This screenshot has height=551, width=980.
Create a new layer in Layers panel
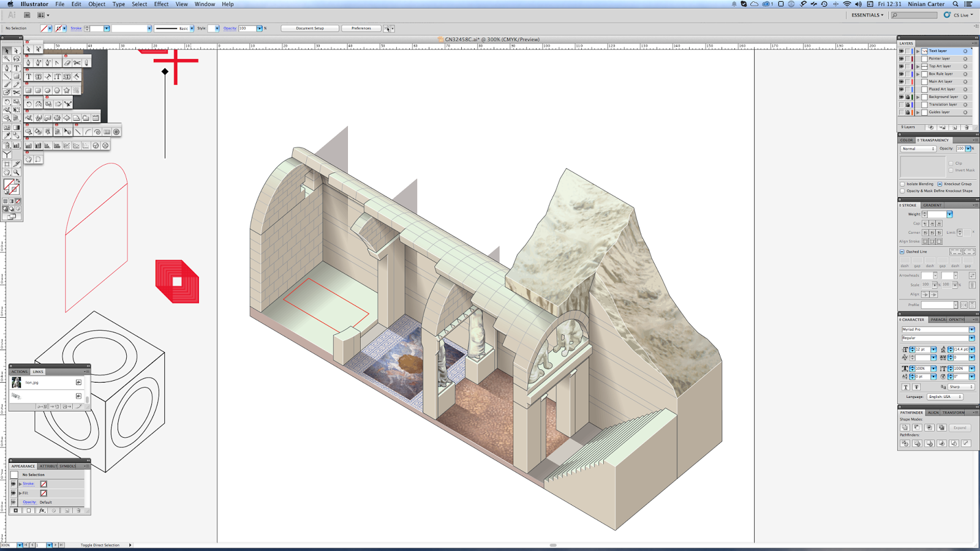tap(955, 127)
